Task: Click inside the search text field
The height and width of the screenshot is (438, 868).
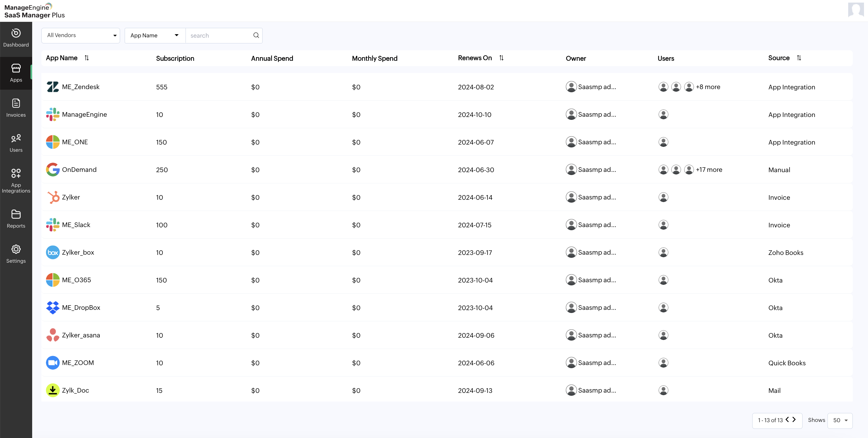Action: 219,35
